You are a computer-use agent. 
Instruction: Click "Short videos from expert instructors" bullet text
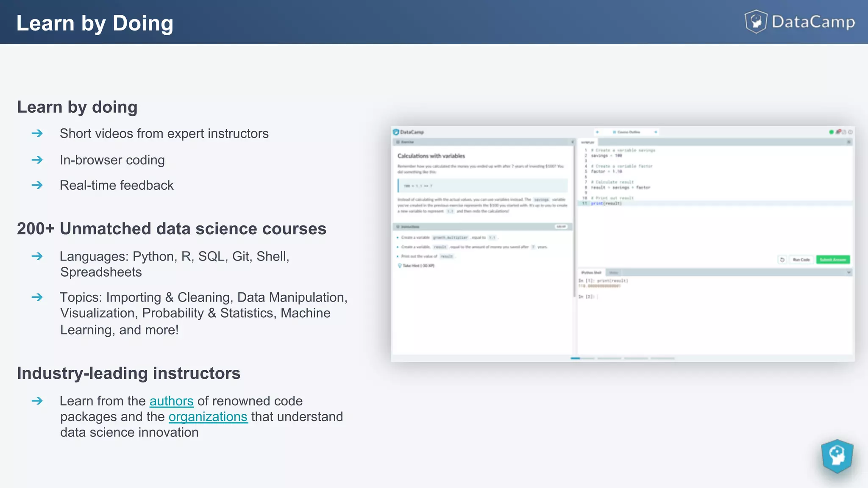pos(164,133)
